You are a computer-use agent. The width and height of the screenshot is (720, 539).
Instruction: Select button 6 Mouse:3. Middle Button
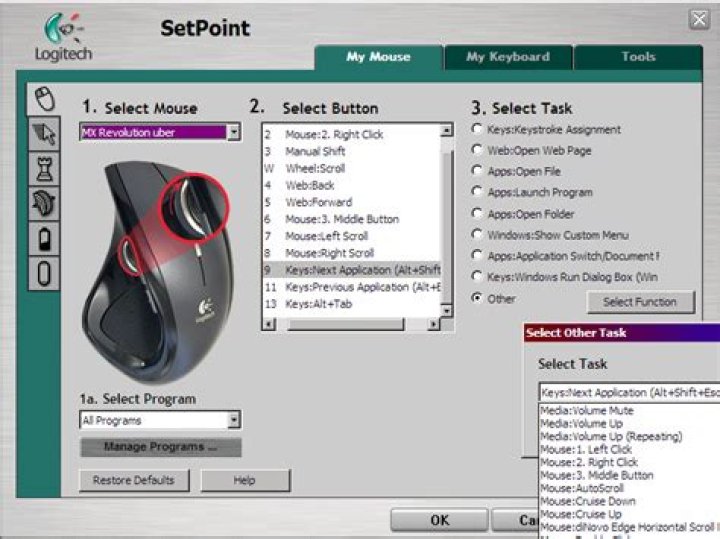(352, 219)
